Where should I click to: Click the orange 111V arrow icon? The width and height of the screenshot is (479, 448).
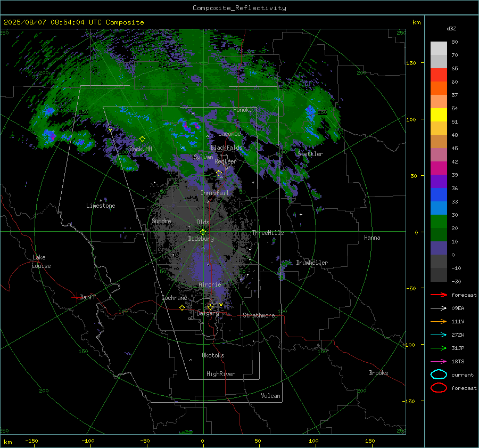click(439, 321)
